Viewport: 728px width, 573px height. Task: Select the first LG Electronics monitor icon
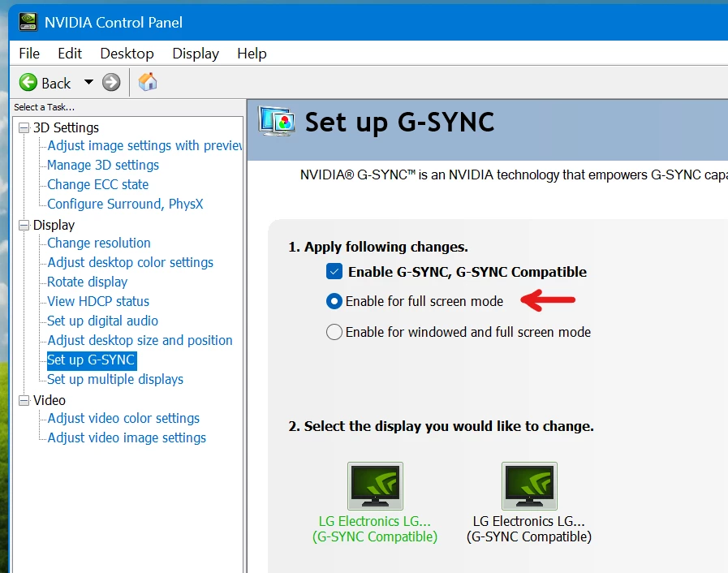(375, 485)
